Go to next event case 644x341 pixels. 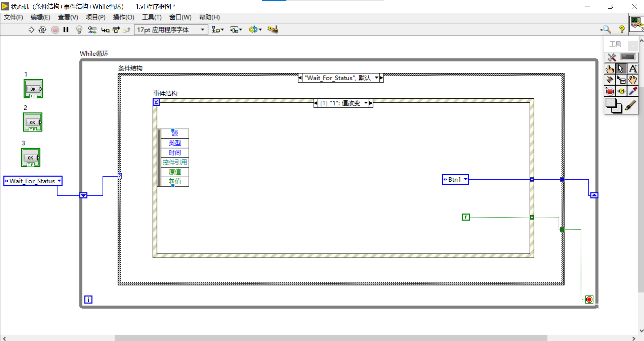pos(371,103)
